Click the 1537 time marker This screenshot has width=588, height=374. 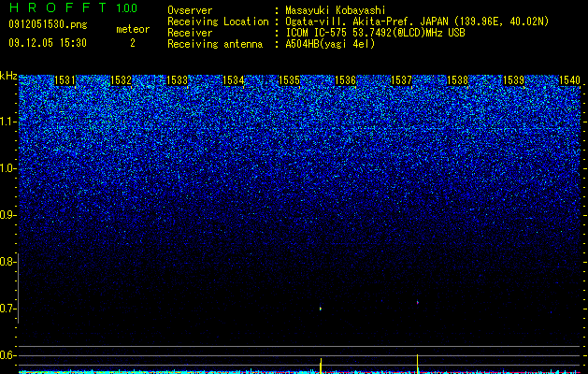401,80
